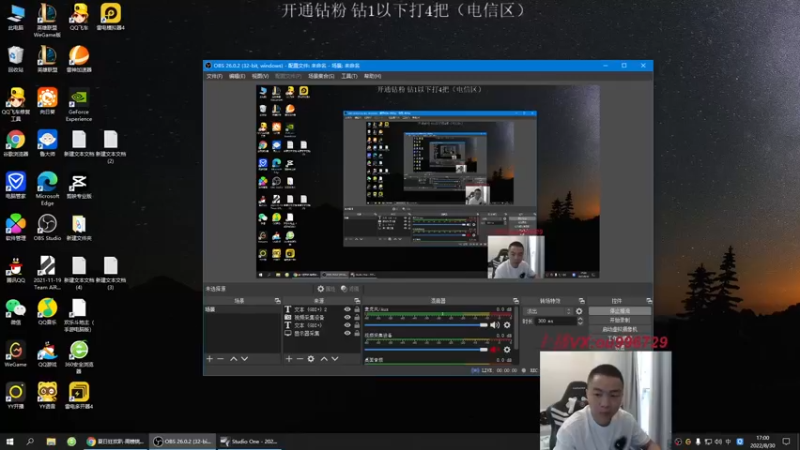Screen dimensions: 800x450
Task: Open OBS Studio desktop shortcut
Action: click(47, 228)
